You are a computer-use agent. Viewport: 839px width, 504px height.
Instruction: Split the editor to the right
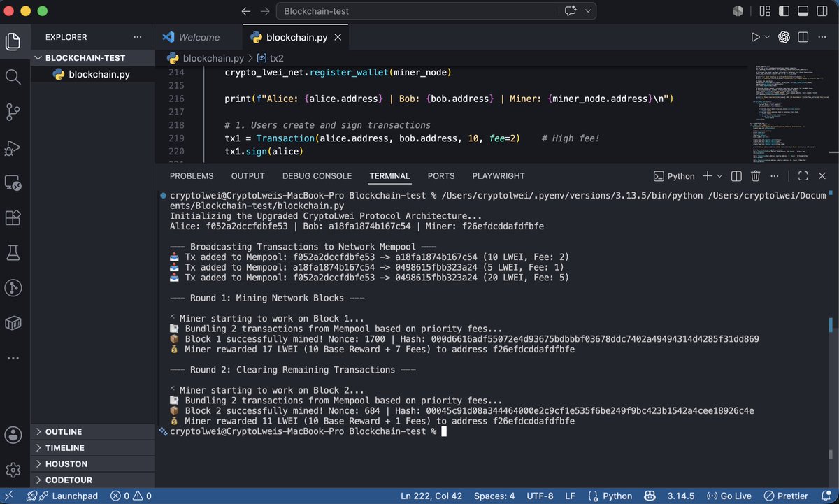(x=804, y=37)
